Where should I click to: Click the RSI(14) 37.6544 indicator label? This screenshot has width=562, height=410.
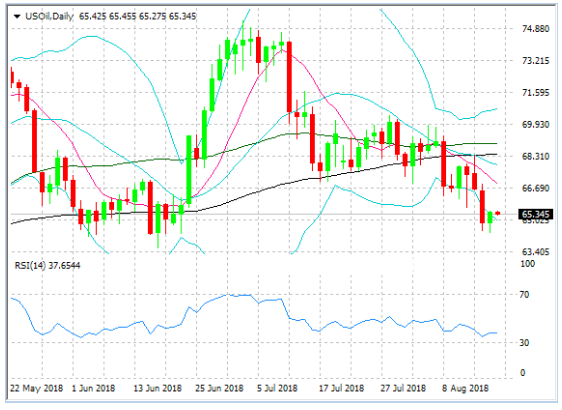coord(47,266)
